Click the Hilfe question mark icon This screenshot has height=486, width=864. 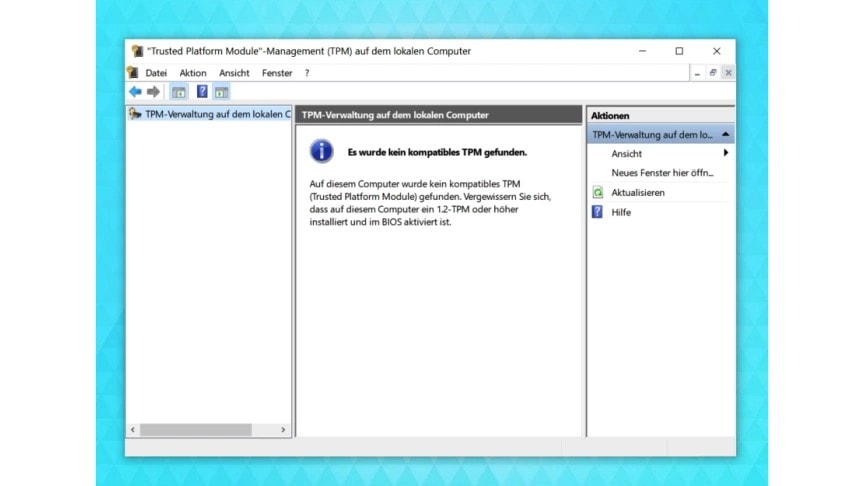[598, 212]
